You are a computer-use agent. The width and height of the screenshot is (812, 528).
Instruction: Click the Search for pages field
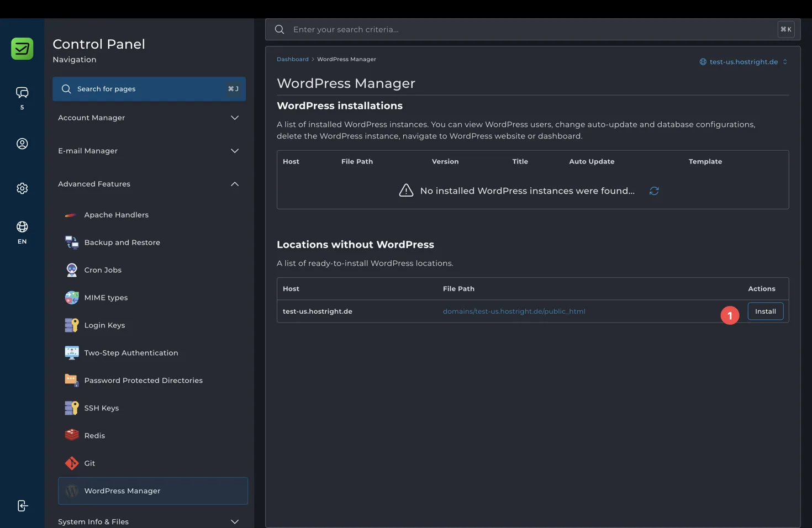[149, 89]
